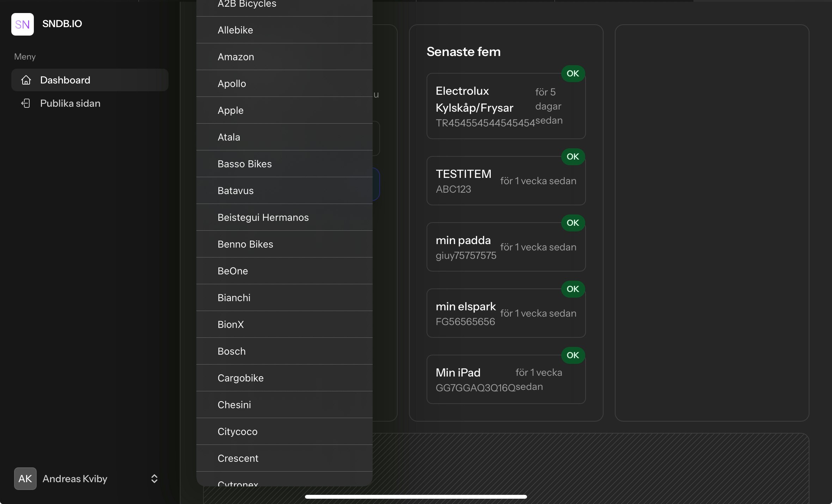Select Allebike option

[285, 30]
